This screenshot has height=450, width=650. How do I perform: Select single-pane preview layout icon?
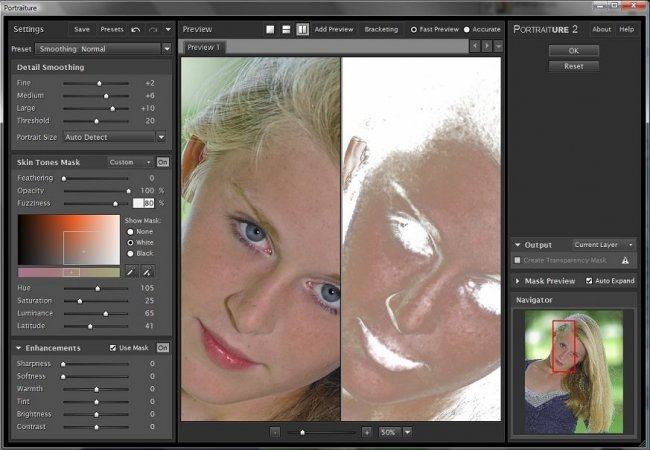click(x=270, y=29)
